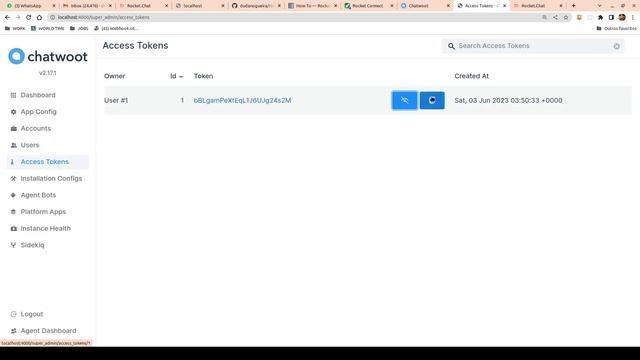Open browser extensions puzzle icon

point(600,18)
